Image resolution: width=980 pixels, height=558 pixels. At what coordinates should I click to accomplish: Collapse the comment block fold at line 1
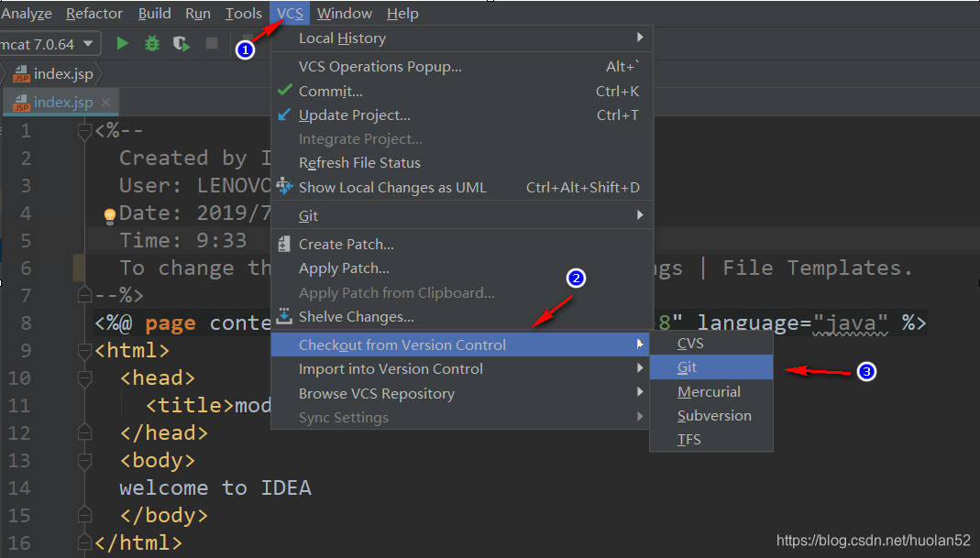tap(84, 131)
